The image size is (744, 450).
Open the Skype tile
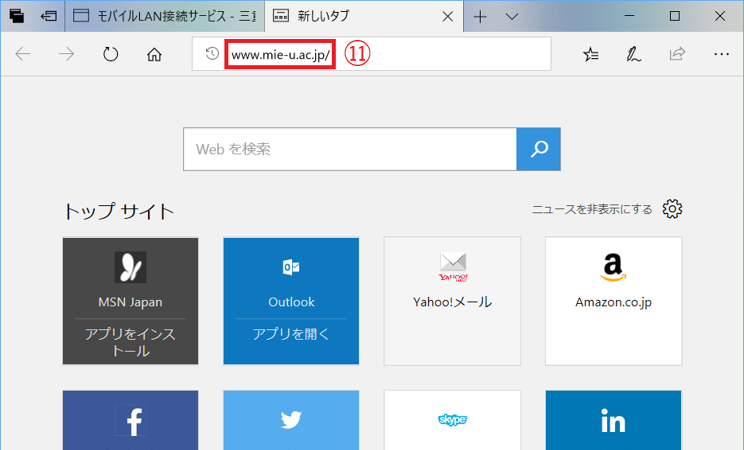452,421
